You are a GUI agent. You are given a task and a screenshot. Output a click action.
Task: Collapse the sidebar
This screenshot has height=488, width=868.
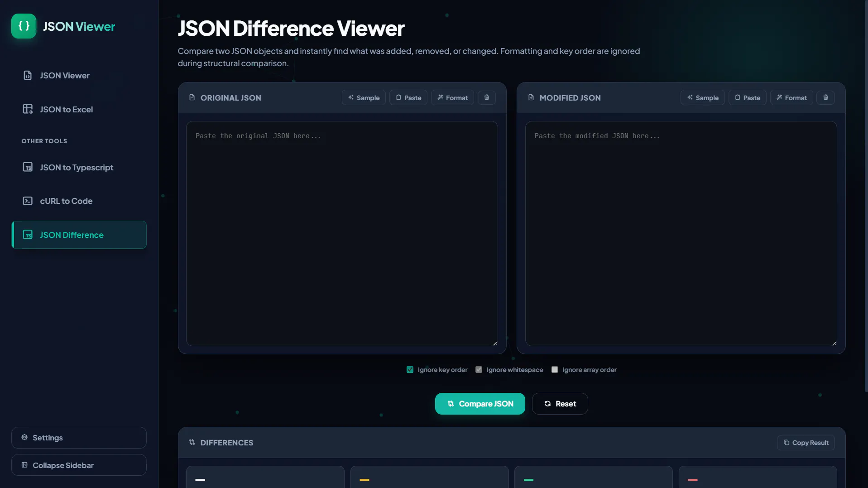(x=79, y=465)
